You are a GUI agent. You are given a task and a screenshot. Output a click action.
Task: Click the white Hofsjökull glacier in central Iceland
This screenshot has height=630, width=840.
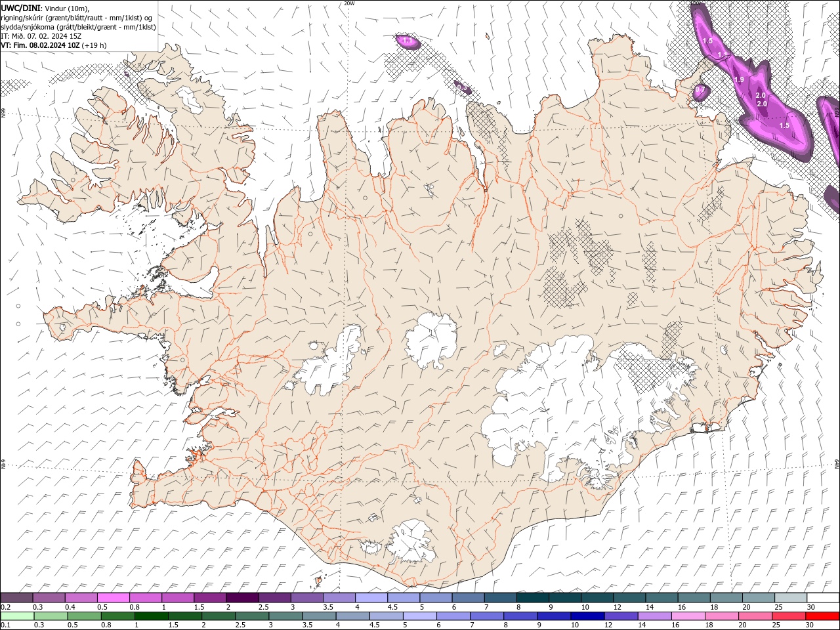pos(431,340)
